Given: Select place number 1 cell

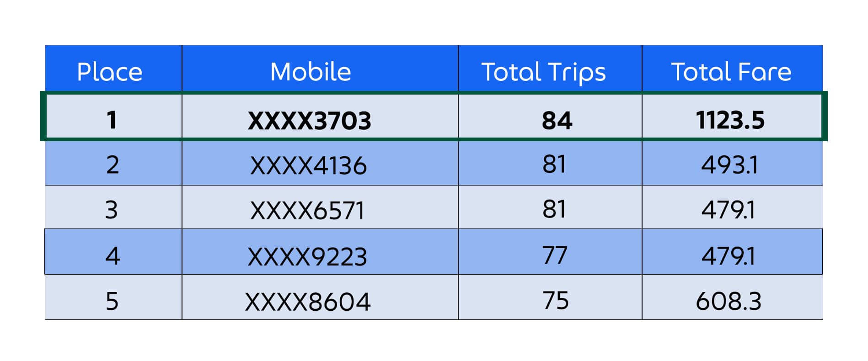Looking at the screenshot, I should [x=113, y=116].
